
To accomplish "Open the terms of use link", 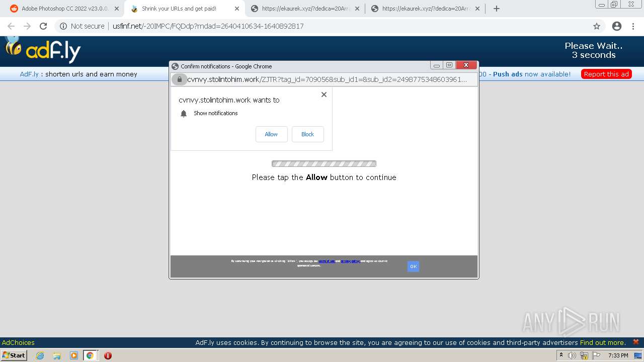I will [327, 261].
